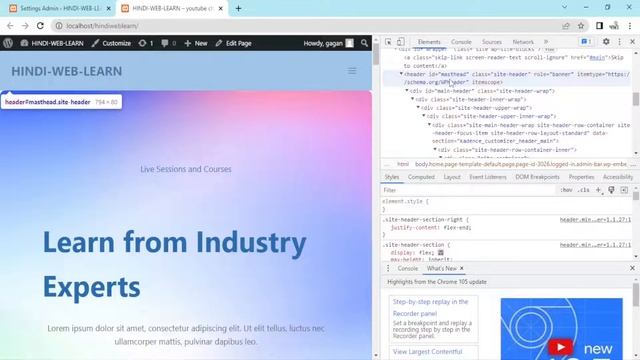Close the DevTools panel
Screen dimensions: 640x360
coord(632,42)
